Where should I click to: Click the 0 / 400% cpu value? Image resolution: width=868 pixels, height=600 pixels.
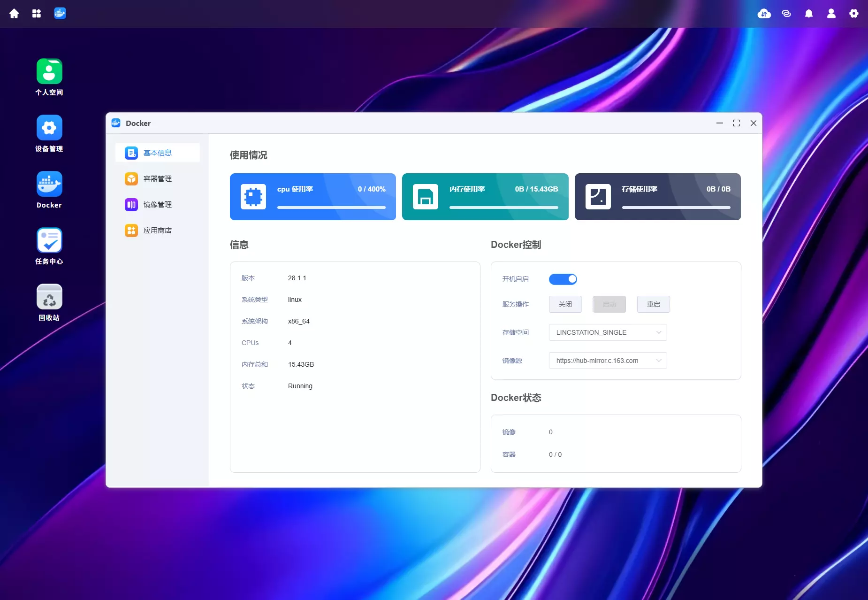(372, 189)
